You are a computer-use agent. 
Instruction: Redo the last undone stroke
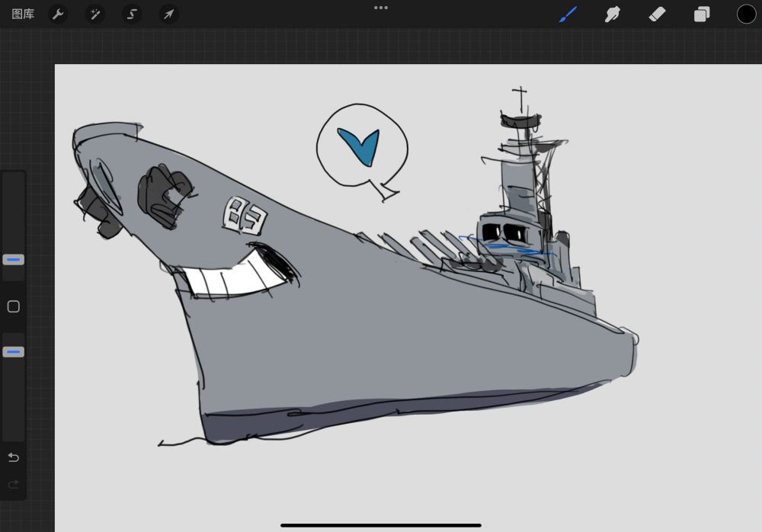(x=14, y=484)
